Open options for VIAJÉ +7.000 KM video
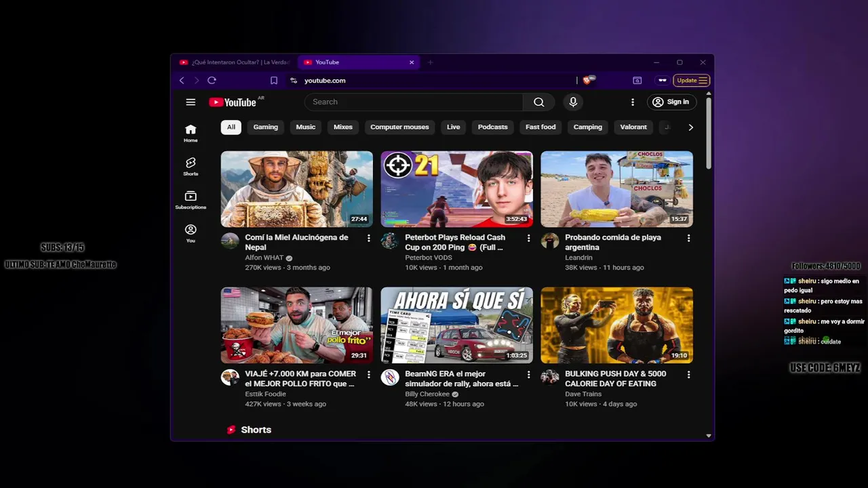The image size is (868, 488). point(369,375)
